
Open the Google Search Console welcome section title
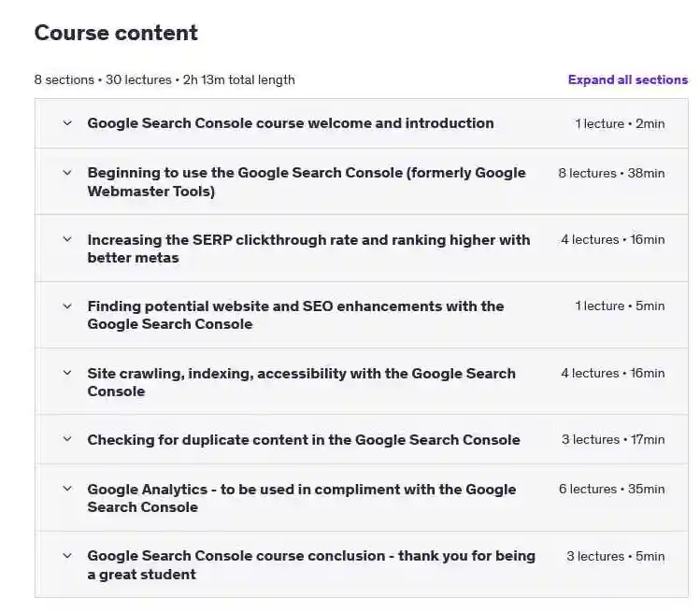(291, 123)
